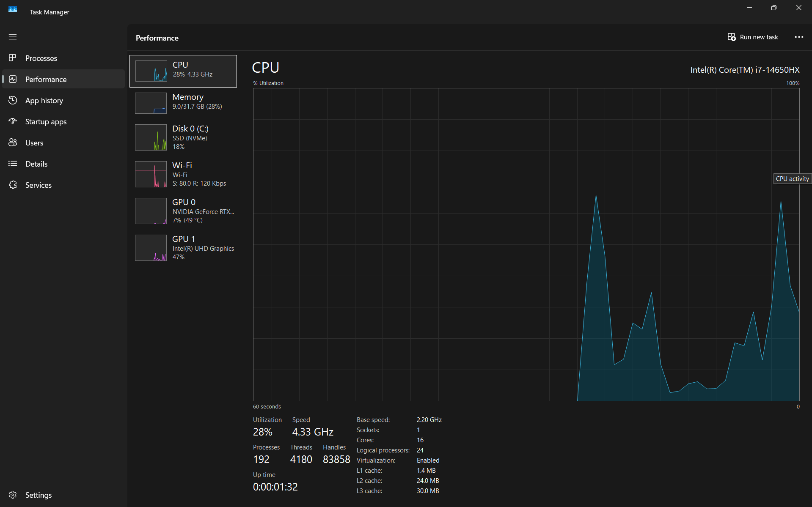
Task: Click the Performance pulse icon in sidebar
Action: [x=13, y=79]
